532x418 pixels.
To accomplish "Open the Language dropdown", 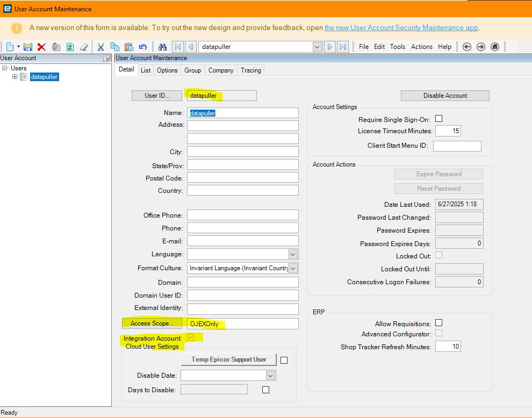I will [x=293, y=254].
